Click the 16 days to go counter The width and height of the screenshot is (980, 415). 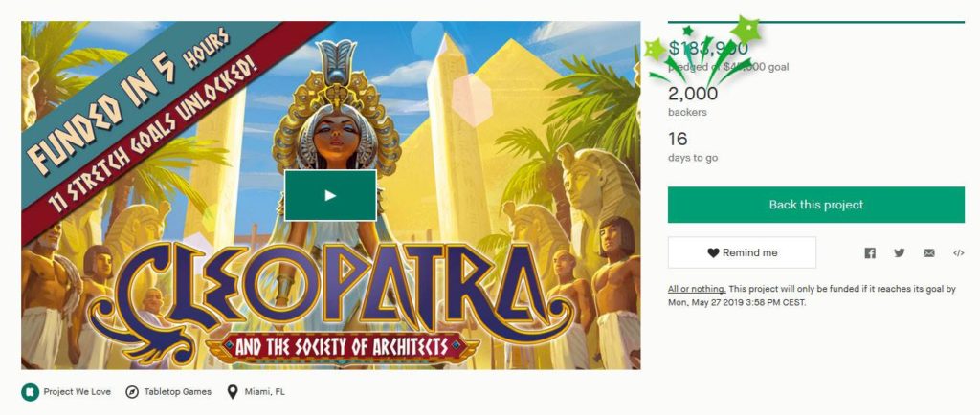(x=678, y=139)
